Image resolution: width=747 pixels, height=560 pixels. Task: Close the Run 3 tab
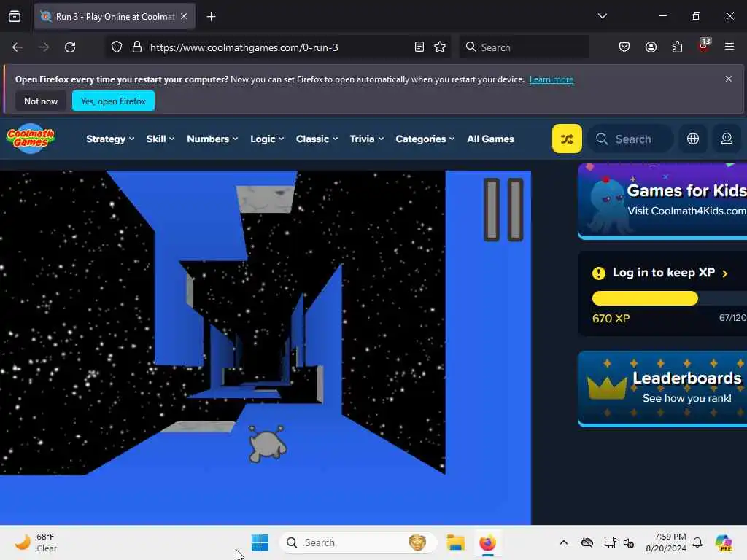coord(184,16)
